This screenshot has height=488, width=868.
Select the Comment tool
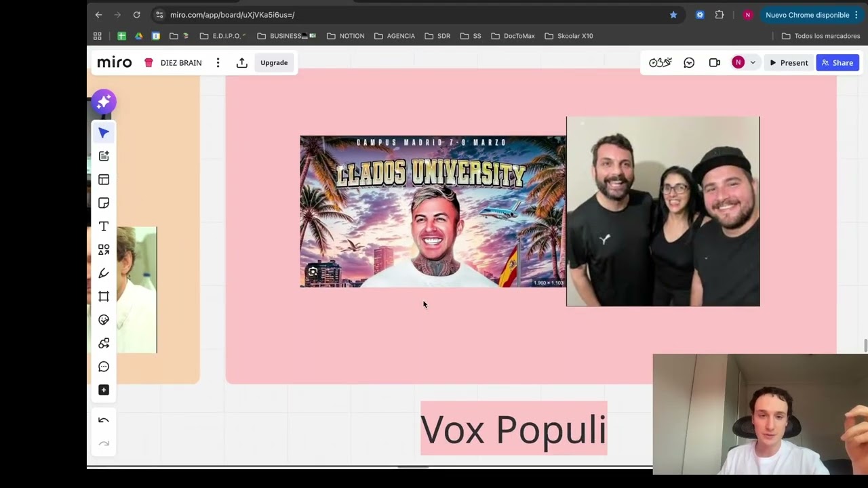click(x=104, y=367)
